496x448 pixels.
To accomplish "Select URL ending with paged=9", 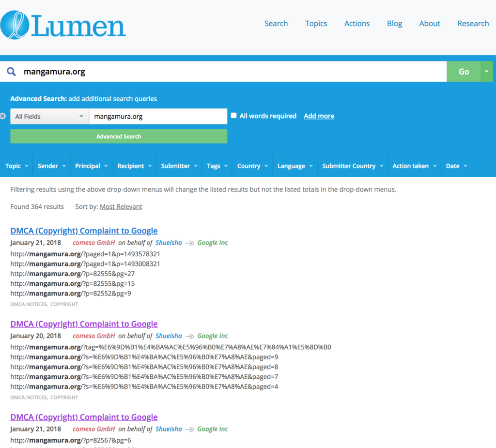I will coord(144,357).
